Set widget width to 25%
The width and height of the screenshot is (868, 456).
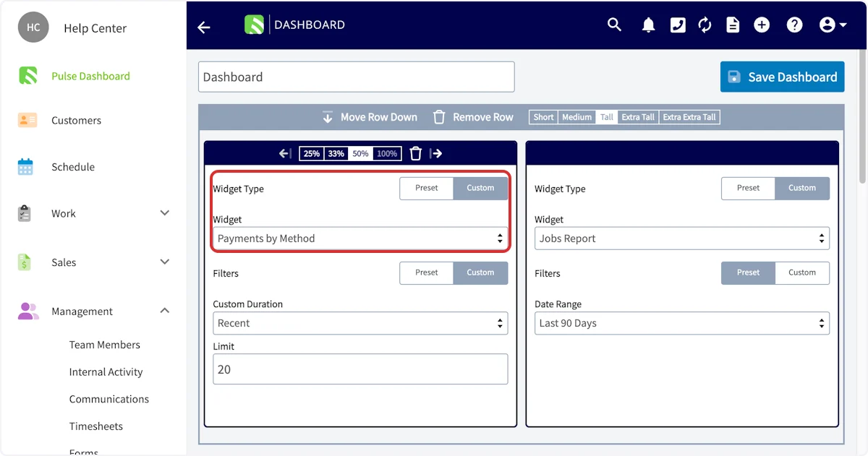312,153
